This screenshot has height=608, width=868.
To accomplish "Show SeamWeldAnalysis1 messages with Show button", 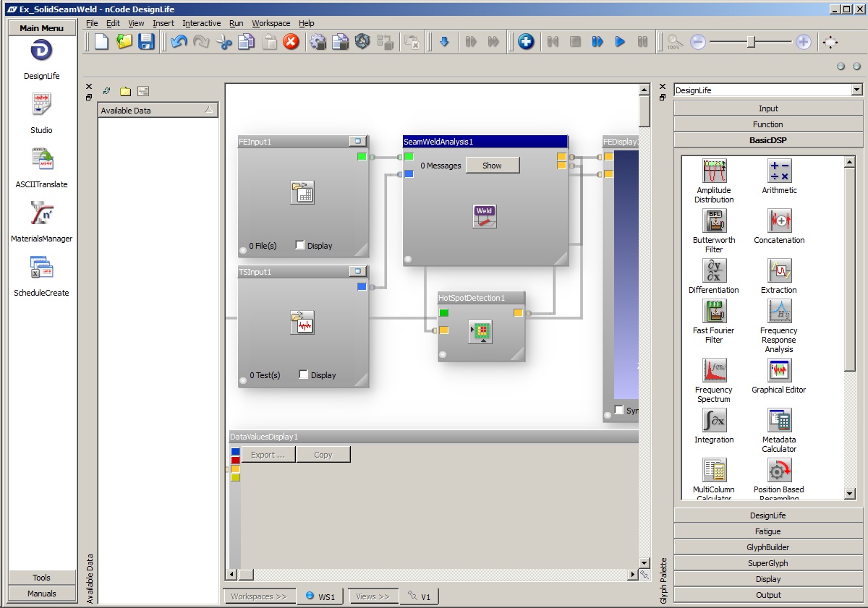I will 492,166.
